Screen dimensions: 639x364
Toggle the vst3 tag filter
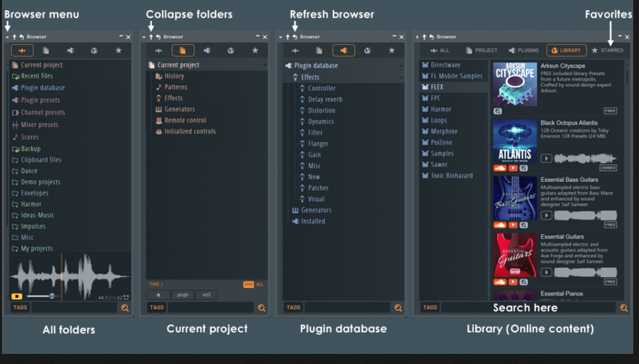point(207,294)
